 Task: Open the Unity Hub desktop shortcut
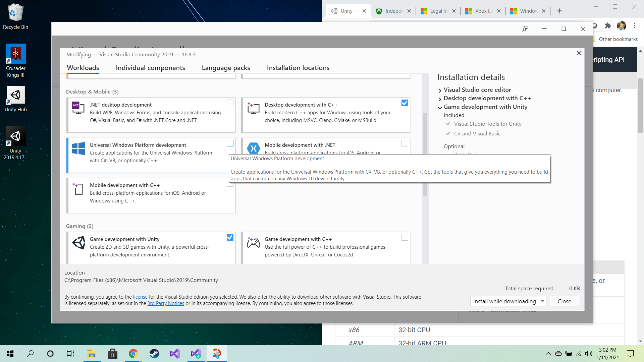click(15, 99)
